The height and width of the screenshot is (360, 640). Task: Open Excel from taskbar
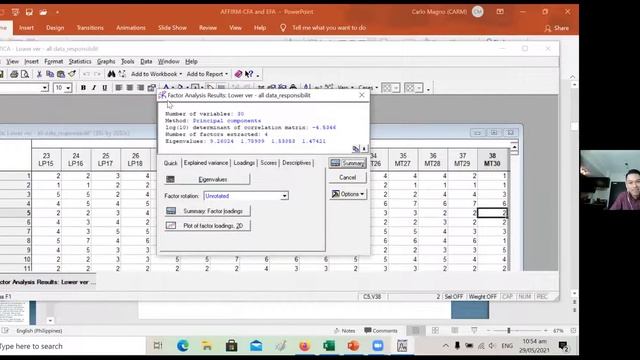pyautogui.click(x=329, y=346)
